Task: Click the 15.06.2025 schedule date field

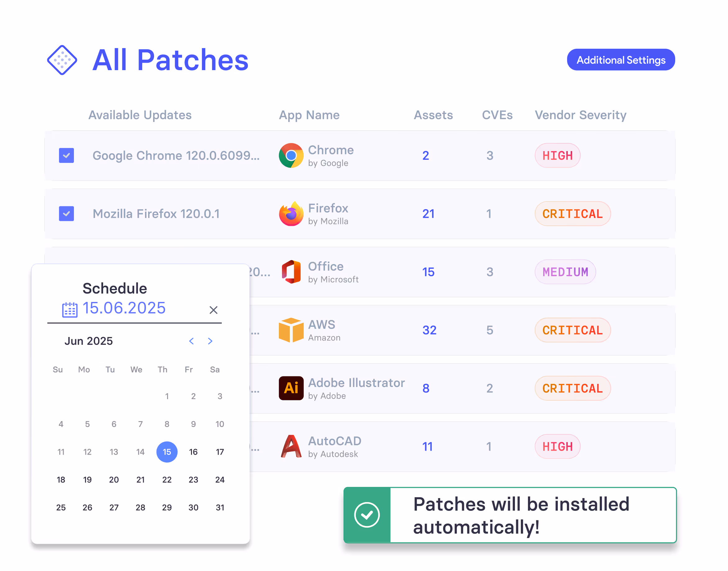Action: 124,308
